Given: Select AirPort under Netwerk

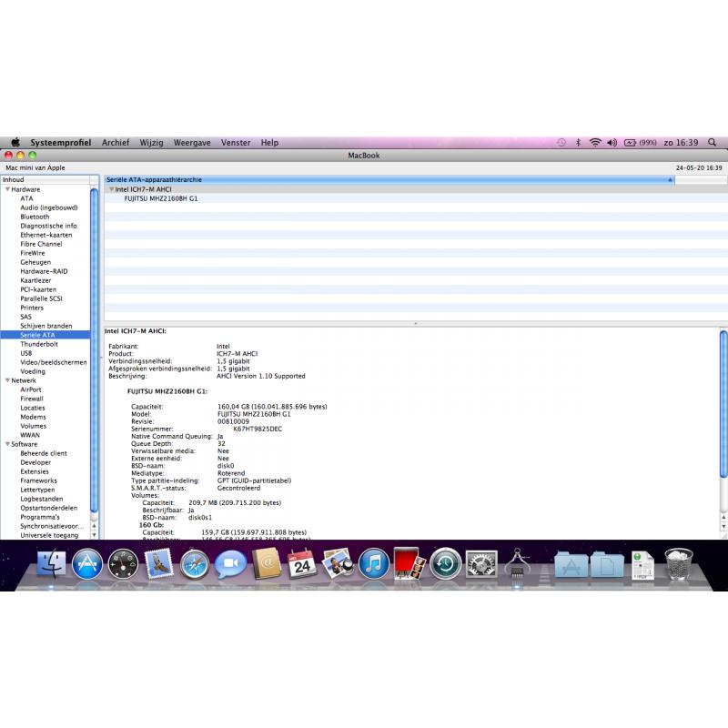Looking at the screenshot, I should click(x=31, y=389).
